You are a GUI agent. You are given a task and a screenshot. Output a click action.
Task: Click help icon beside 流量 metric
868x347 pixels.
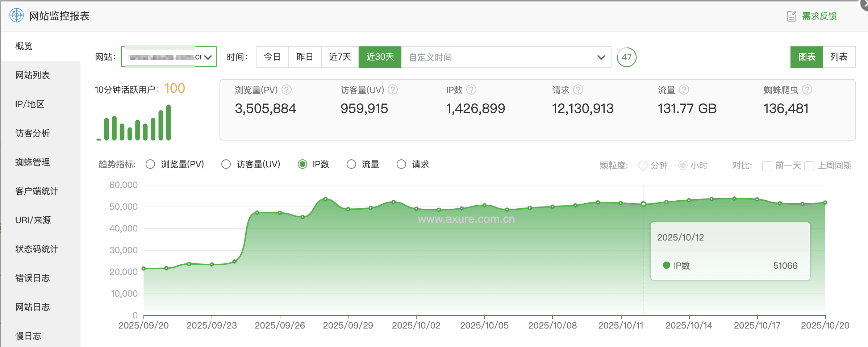[x=684, y=89]
